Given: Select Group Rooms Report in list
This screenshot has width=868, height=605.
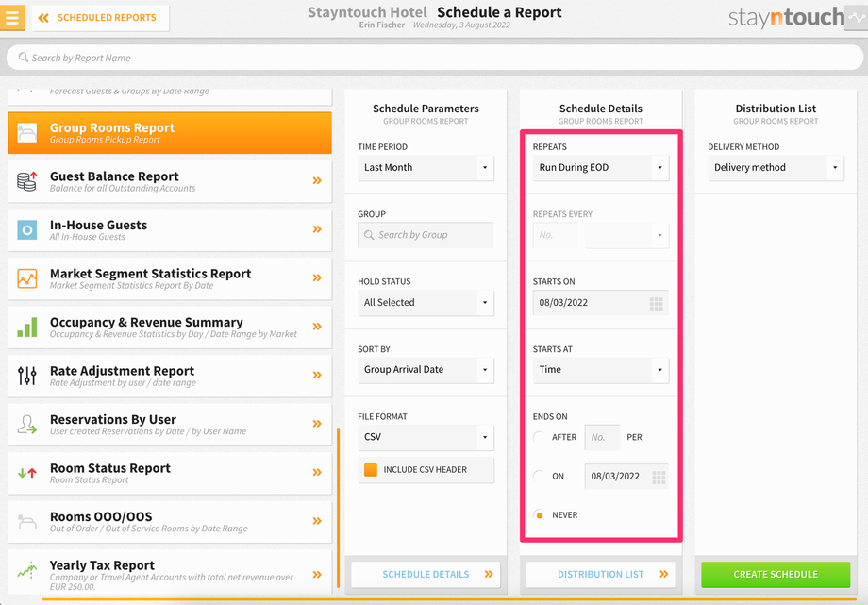Looking at the screenshot, I should pyautogui.click(x=170, y=133).
